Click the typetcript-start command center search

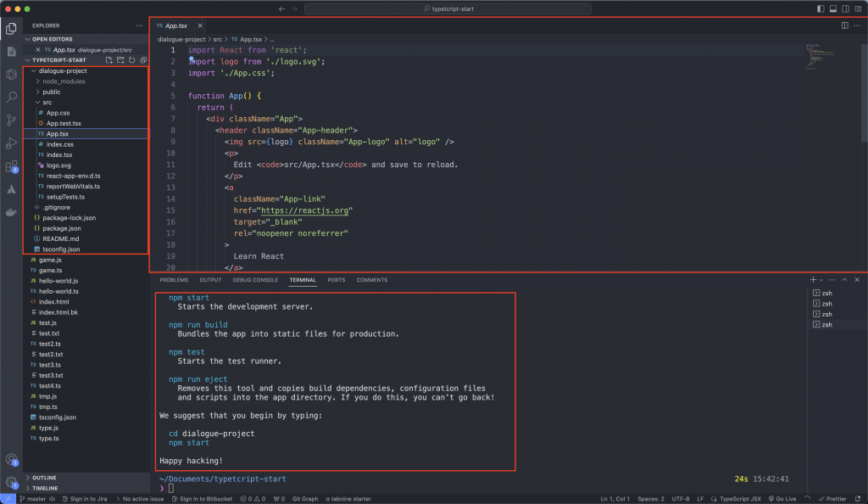(448, 8)
